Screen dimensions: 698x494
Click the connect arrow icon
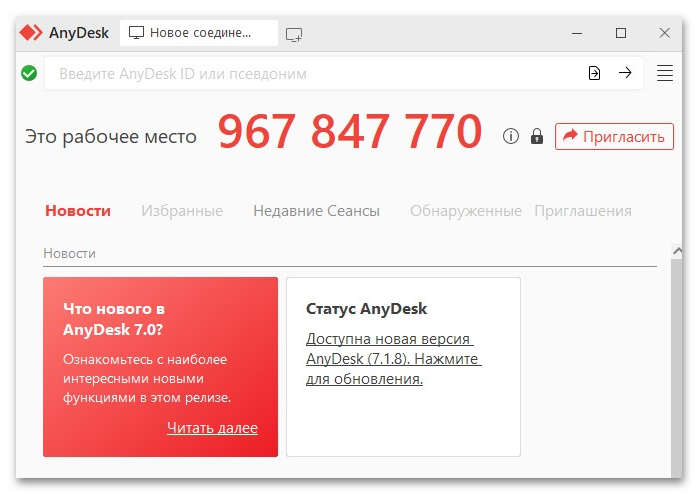625,73
